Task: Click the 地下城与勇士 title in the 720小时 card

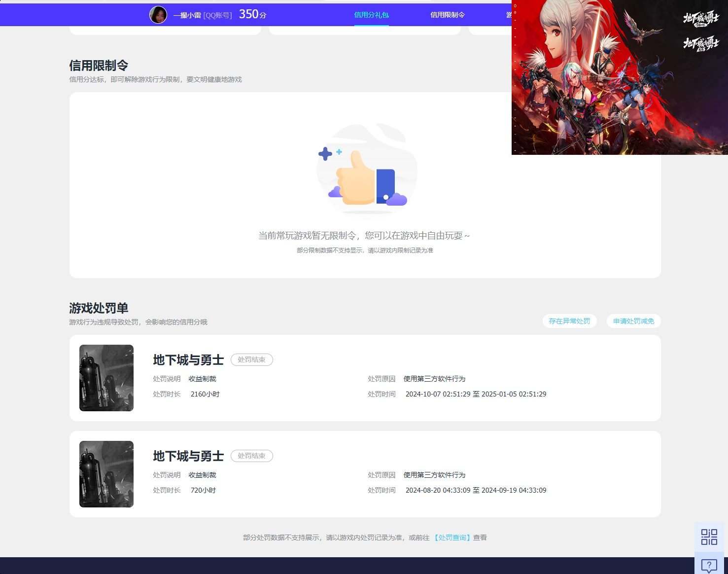Action: pos(188,456)
